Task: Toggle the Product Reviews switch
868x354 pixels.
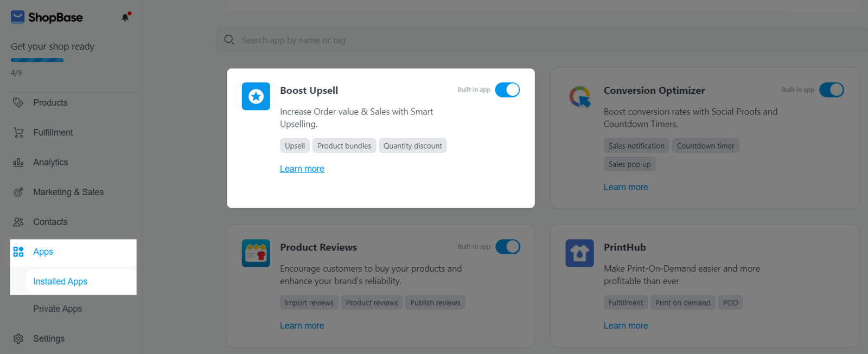Action: pyautogui.click(x=508, y=247)
